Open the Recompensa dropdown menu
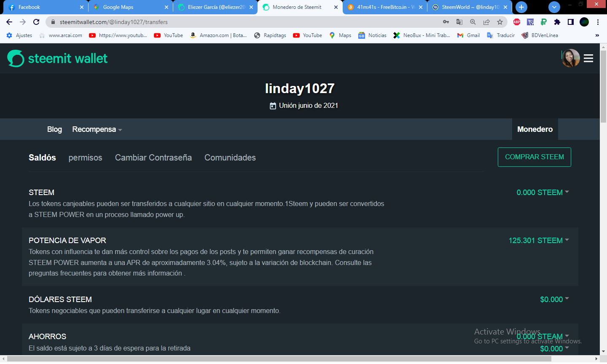The height and width of the screenshot is (364, 607). (x=97, y=129)
